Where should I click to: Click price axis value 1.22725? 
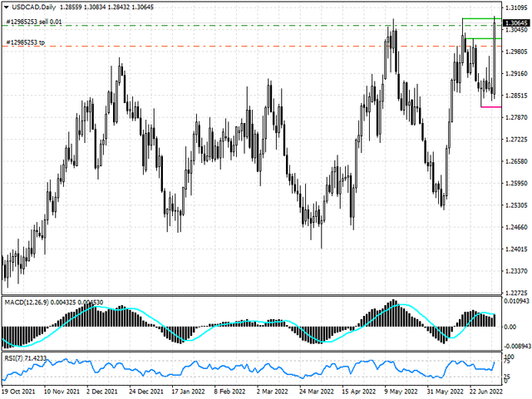click(x=516, y=293)
